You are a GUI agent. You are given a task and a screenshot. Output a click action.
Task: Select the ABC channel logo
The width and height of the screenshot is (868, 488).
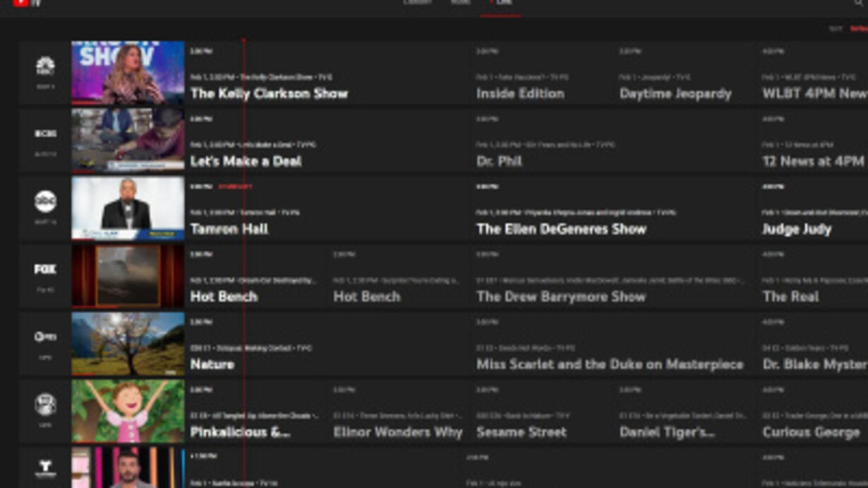[45, 202]
